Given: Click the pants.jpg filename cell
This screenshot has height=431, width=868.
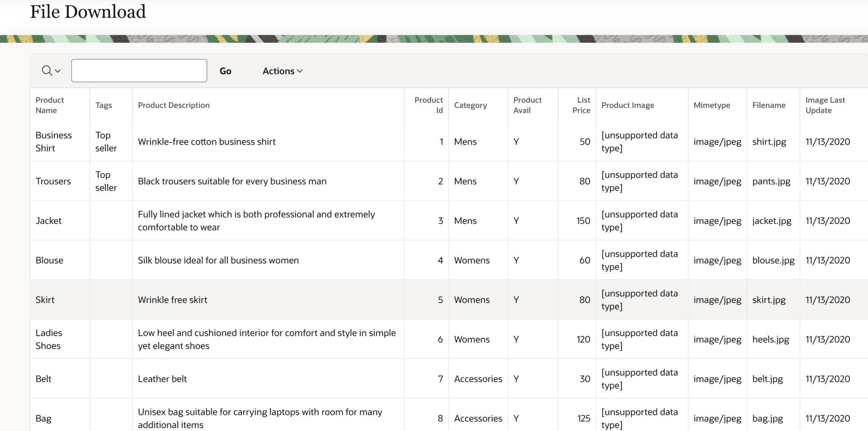Looking at the screenshot, I should coord(771,181).
